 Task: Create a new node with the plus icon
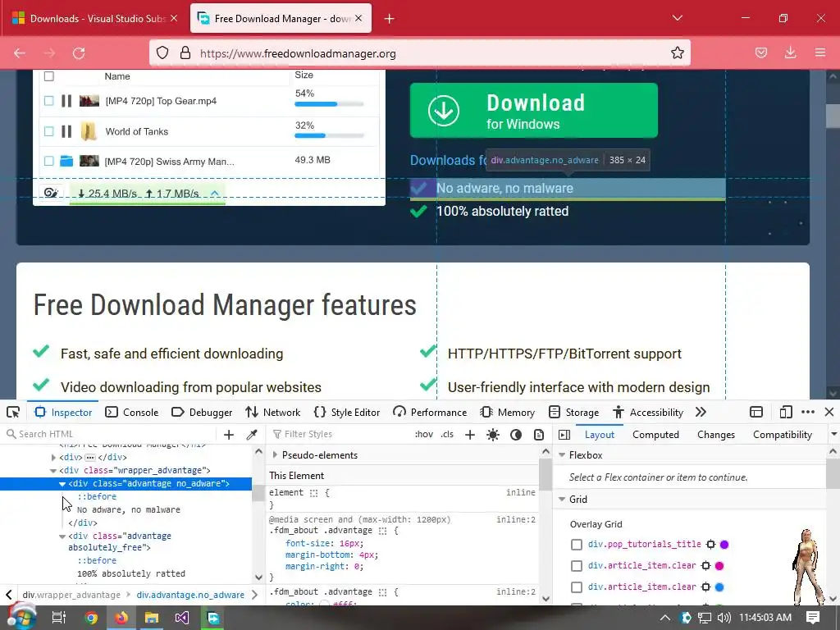tap(229, 435)
